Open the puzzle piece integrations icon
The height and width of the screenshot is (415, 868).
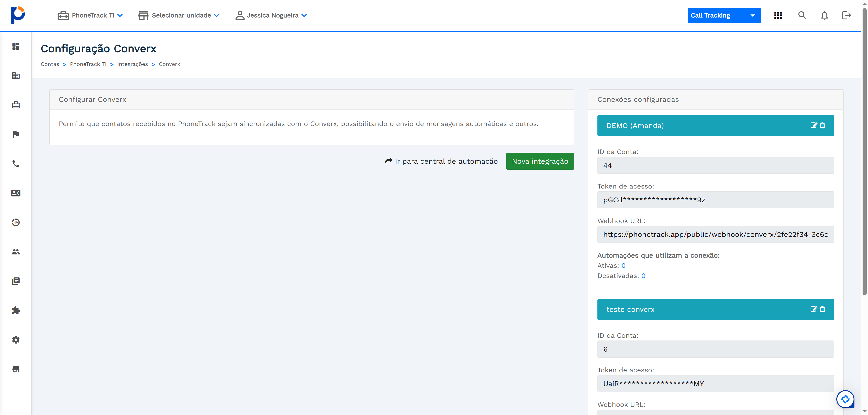point(16,310)
